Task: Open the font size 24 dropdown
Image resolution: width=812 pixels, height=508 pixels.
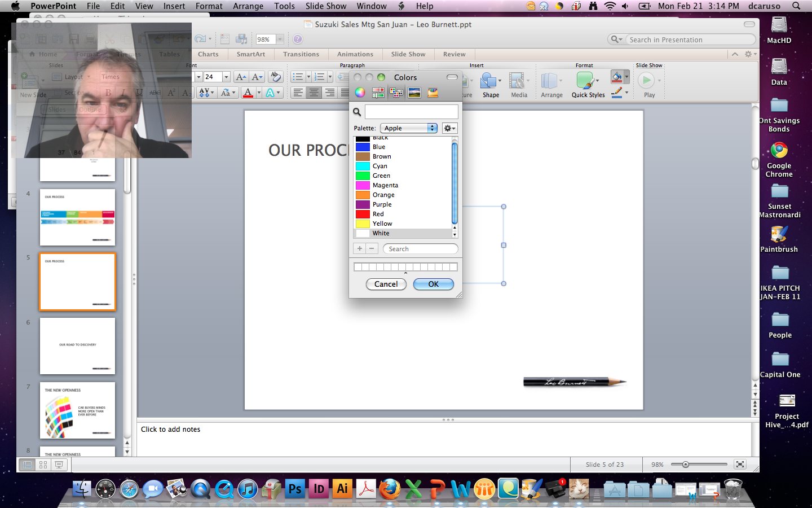Action: coord(226,77)
